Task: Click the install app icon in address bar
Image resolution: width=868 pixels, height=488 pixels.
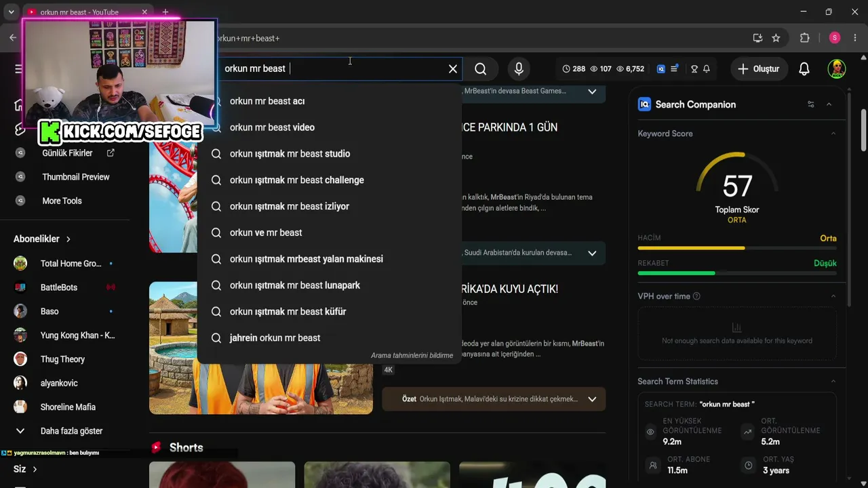Action: (757, 38)
